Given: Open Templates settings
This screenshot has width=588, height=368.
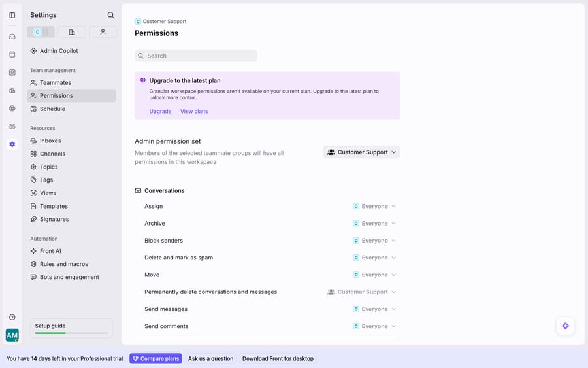Looking at the screenshot, I should (x=71, y=206).
